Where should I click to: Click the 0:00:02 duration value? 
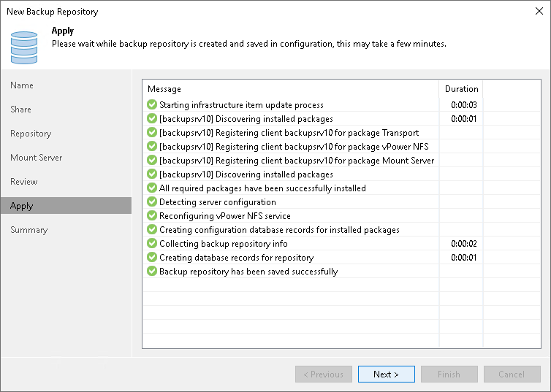[x=464, y=244]
